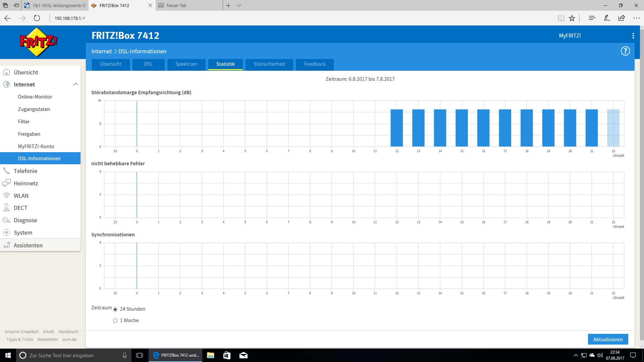
Task: Click the light blue 22 o'clock bar
Action: 613,128
